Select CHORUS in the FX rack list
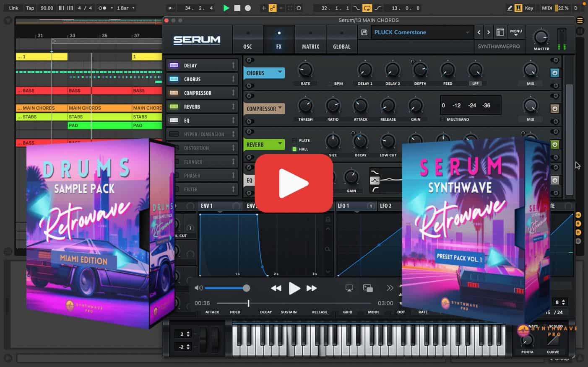Image resolution: width=588 pixels, height=367 pixels. pyautogui.click(x=202, y=79)
